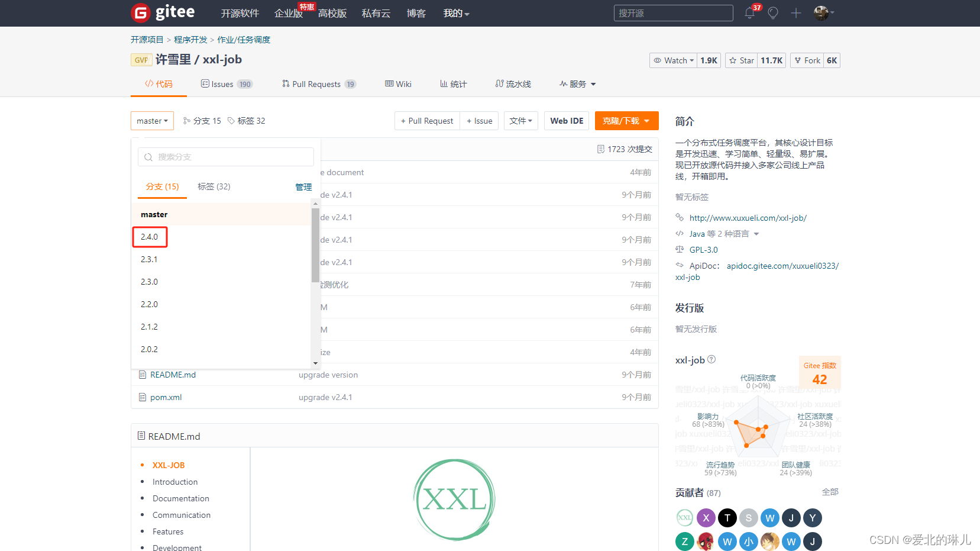Open gray contributor avatar labeled S
Screen dimensions: 980x551
pos(748,518)
